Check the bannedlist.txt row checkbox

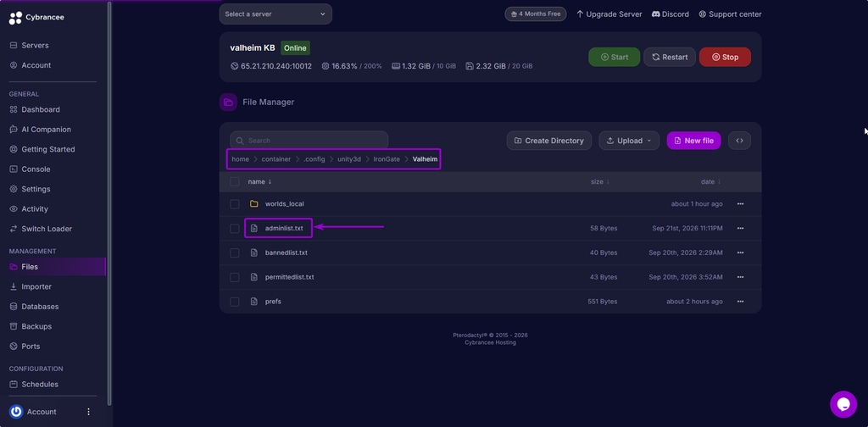tap(235, 252)
